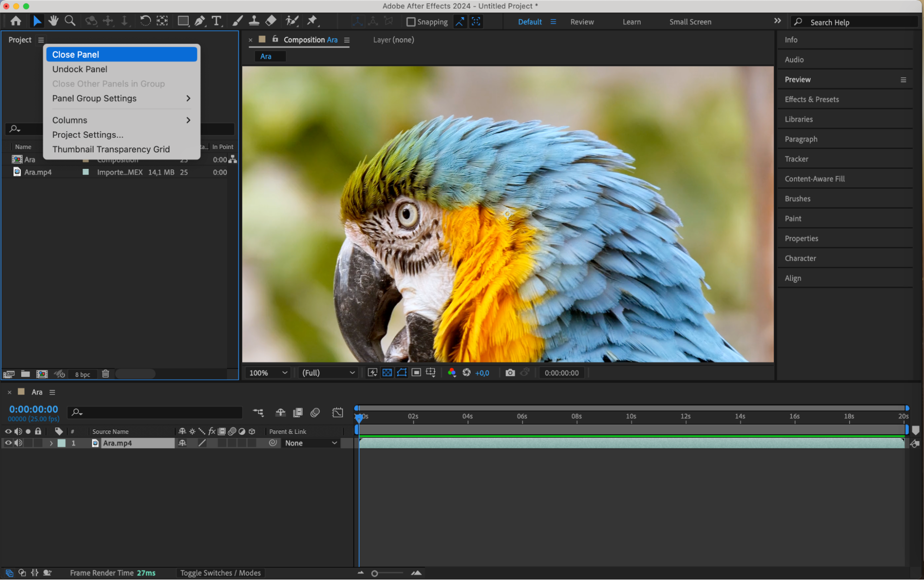Click Toggle Switches / Modes button
The width and height of the screenshot is (924, 580).
point(220,573)
